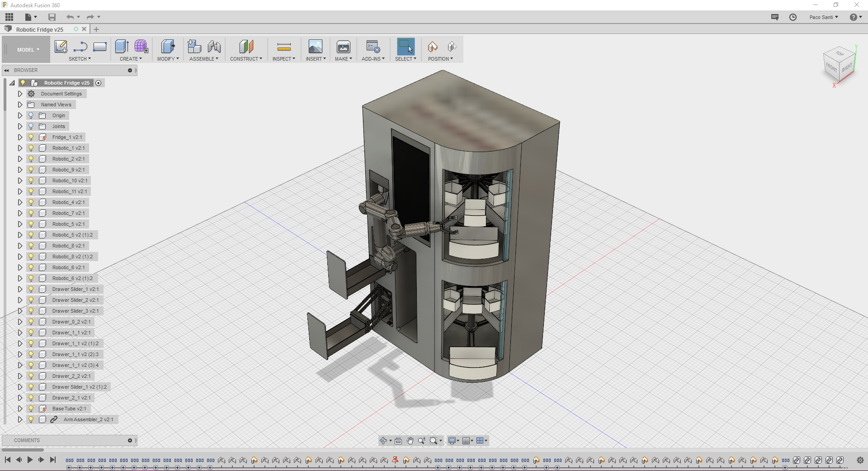Expand the Drawer_1_1 v2 (2):3 node
Image resolution: width=868 pixels, height=471 pixels.
[20, 354]
